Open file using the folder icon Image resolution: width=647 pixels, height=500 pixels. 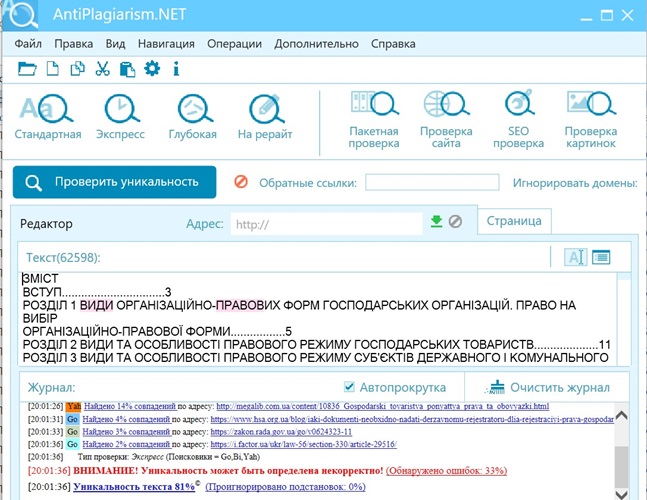(27, 68)
